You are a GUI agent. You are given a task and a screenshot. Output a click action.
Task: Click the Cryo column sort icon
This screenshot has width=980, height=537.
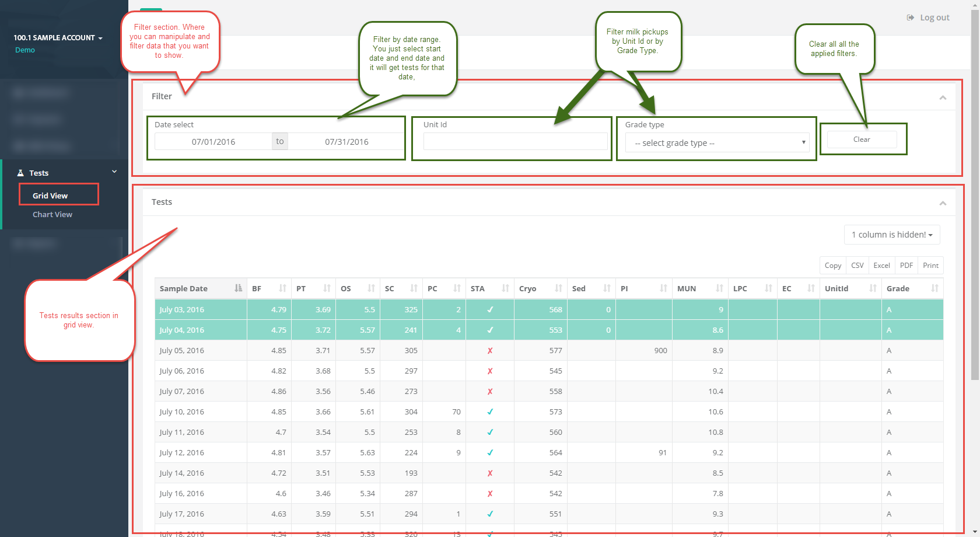(x=558, y=288)
